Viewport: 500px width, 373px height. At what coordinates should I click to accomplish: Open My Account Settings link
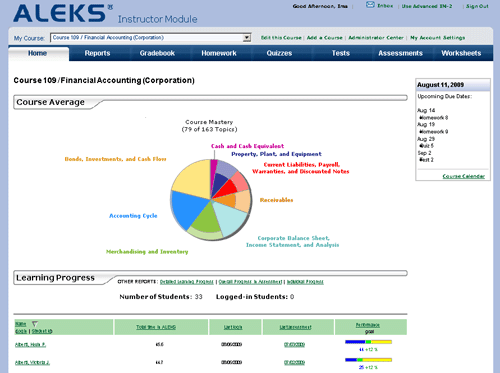[438, 38]
